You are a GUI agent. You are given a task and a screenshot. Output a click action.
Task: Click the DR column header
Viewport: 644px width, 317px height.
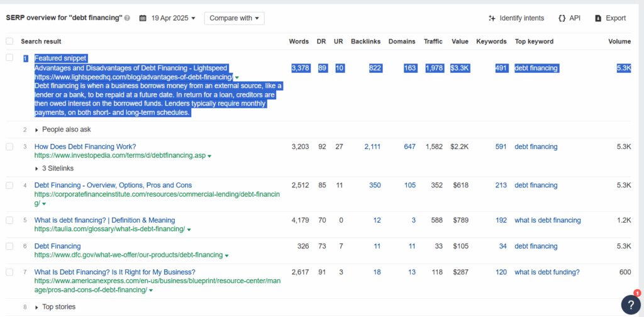click(x=321, y=42)
